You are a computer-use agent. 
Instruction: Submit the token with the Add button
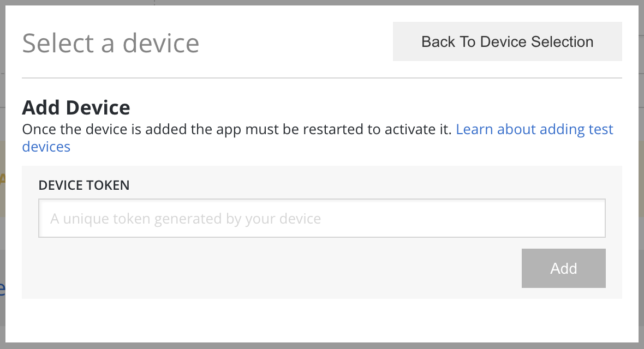point(563,268)
